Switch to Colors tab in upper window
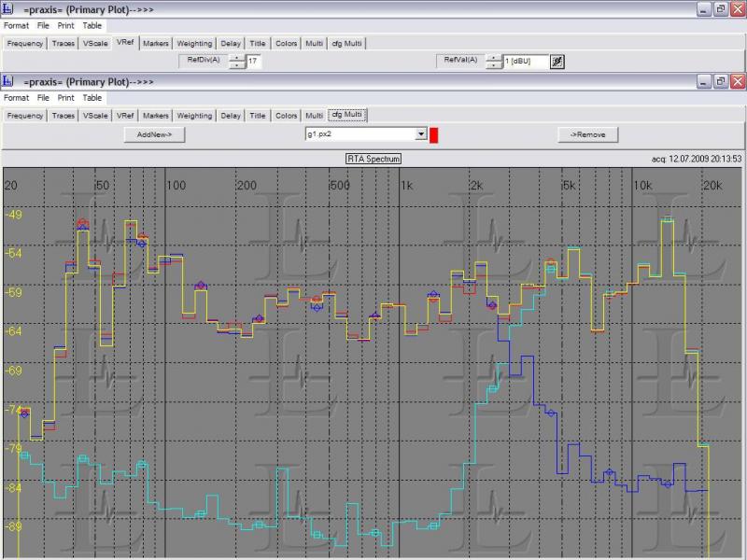This screenshot has width=747, height=560. [287, 43]
